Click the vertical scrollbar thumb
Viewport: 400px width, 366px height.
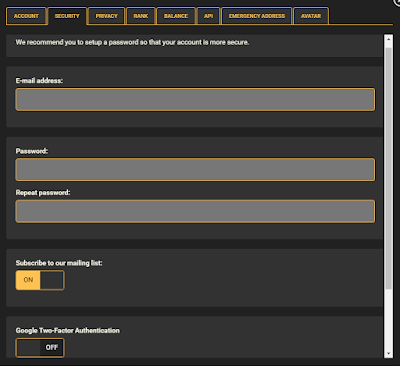click(x=388, y=168)
